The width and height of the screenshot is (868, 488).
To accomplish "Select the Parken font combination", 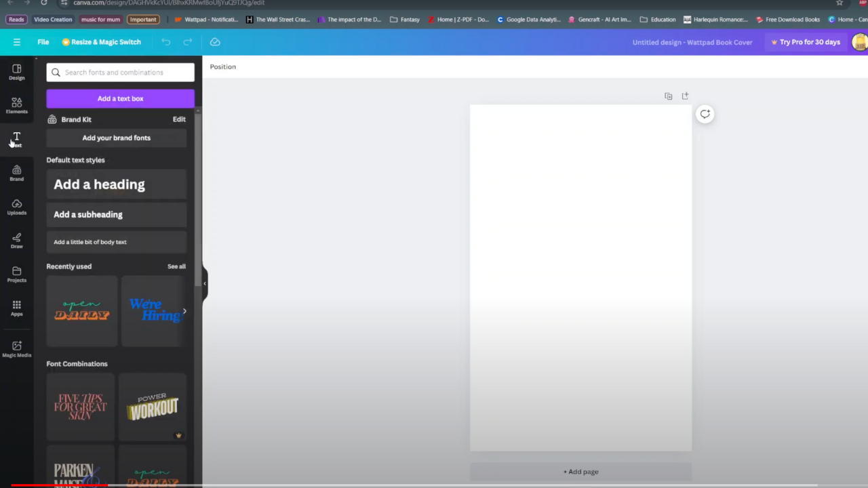I will [81, 466].
